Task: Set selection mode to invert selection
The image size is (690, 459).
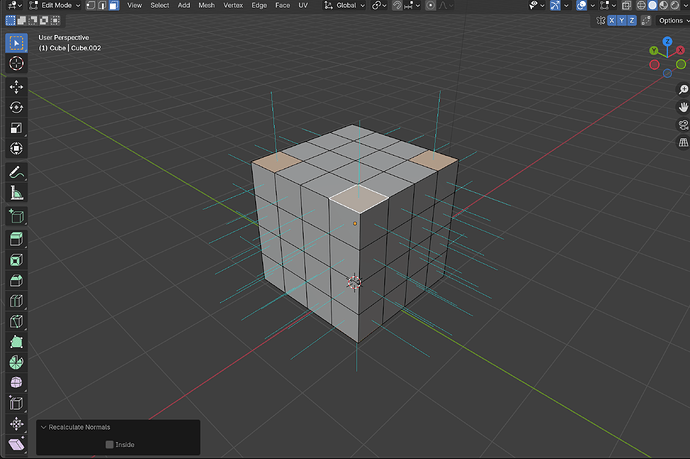Action: [44, 20]
